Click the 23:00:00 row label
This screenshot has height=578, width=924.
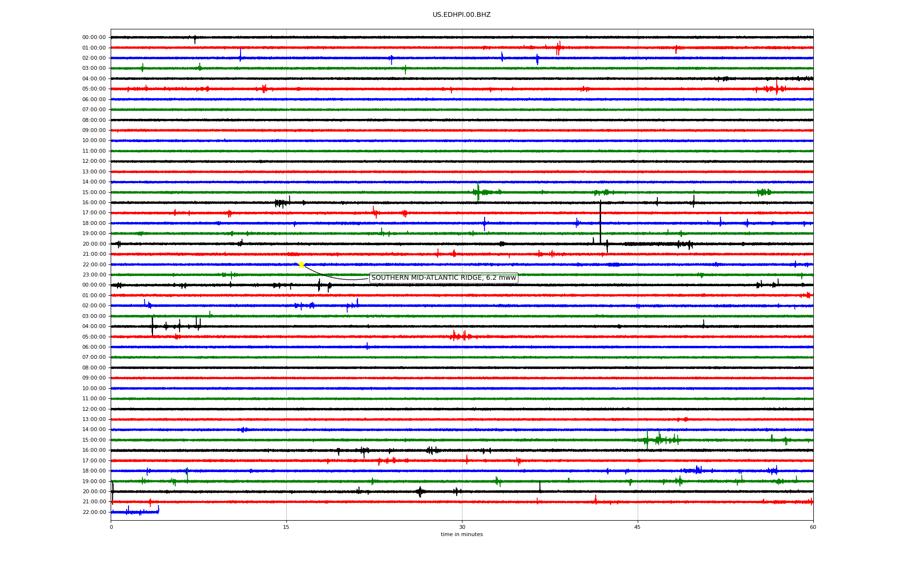click(x=94, y=275)
